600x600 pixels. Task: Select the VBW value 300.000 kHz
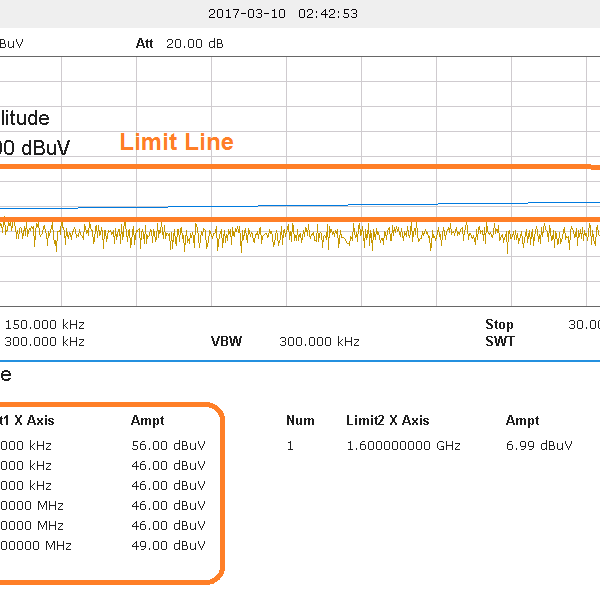[319, 341]
